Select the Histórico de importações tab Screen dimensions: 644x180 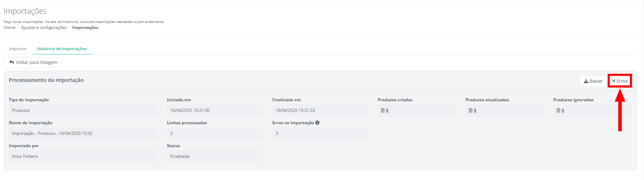pos(62,49)
